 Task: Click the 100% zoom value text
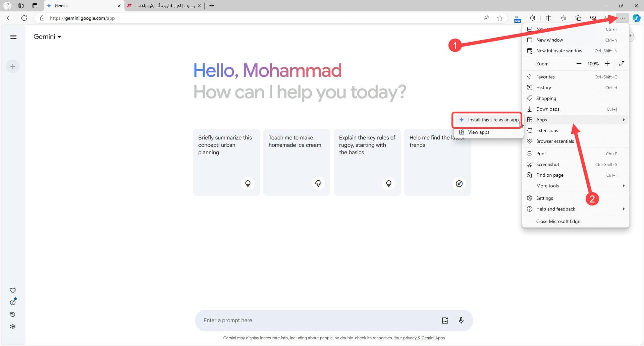593,64
